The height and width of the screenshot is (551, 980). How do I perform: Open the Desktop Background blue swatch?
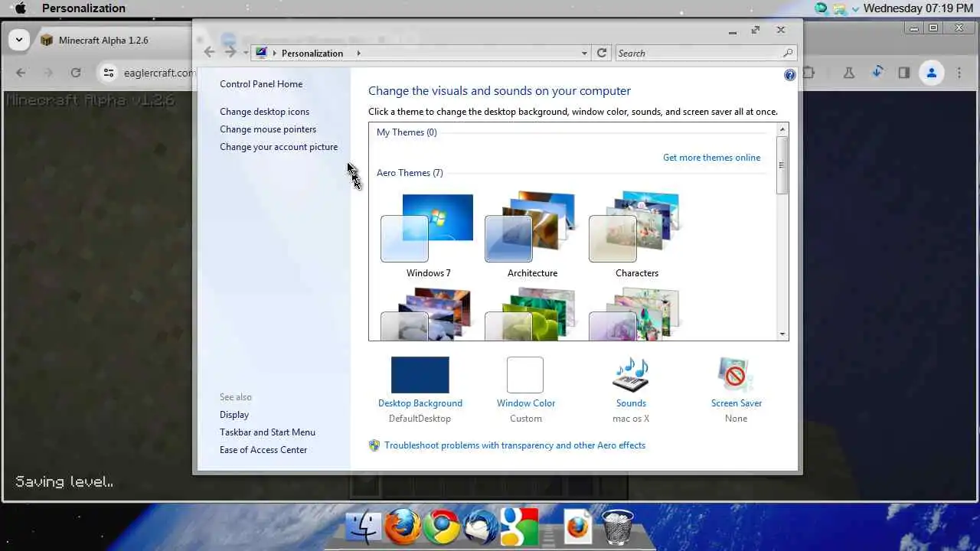[420, 375]
